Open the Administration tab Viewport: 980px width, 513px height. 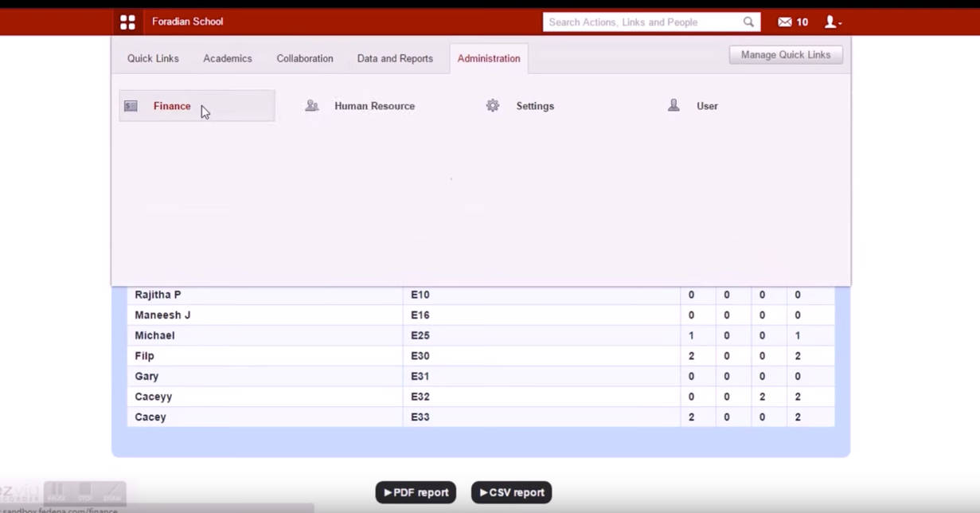[488, 58]
